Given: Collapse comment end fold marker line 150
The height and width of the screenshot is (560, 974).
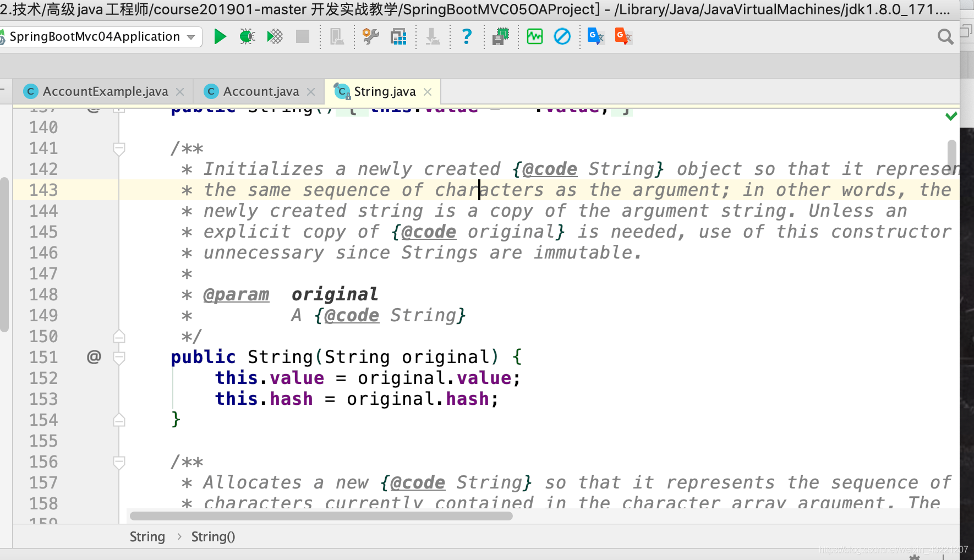Looking at the screenshot, I should pos(119,336).
